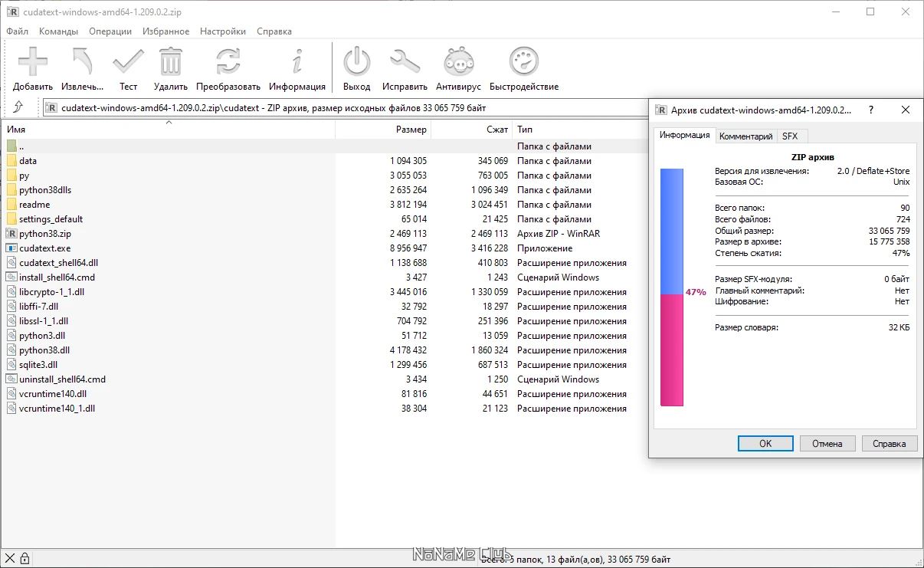The height and width of the screenshot is (568, 924).
Task: Switch to the SFX tab
Action: (789, 136)
